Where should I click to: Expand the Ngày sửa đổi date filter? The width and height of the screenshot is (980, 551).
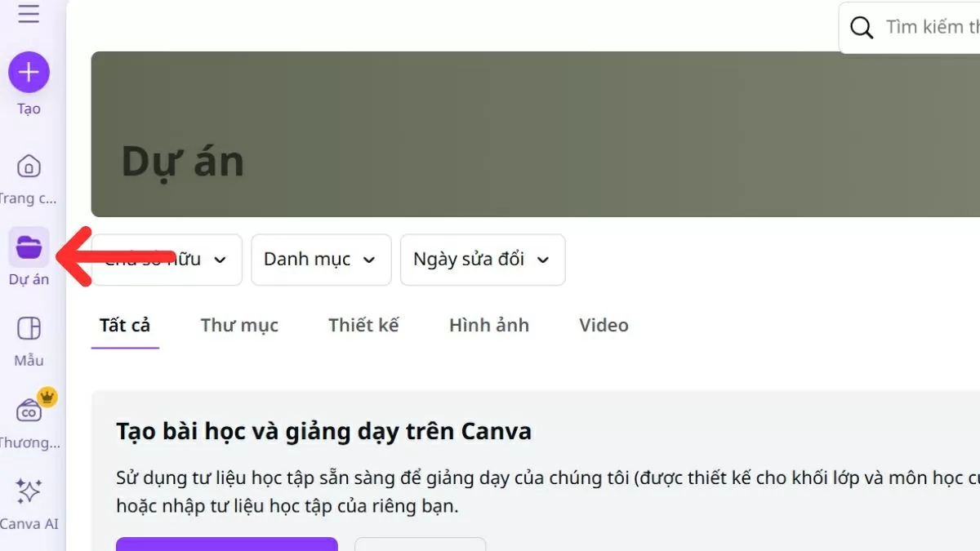click(x=482, y=260)
